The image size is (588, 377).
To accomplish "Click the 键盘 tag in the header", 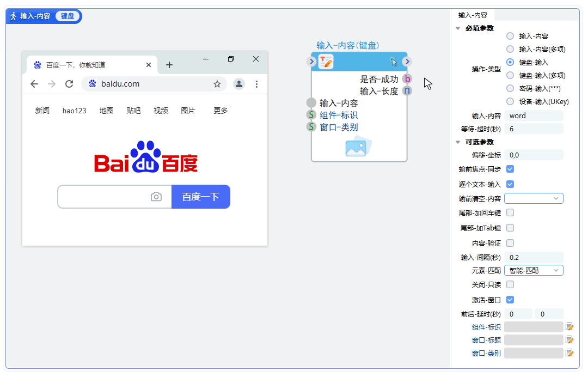I will click(x=68, y=16).
